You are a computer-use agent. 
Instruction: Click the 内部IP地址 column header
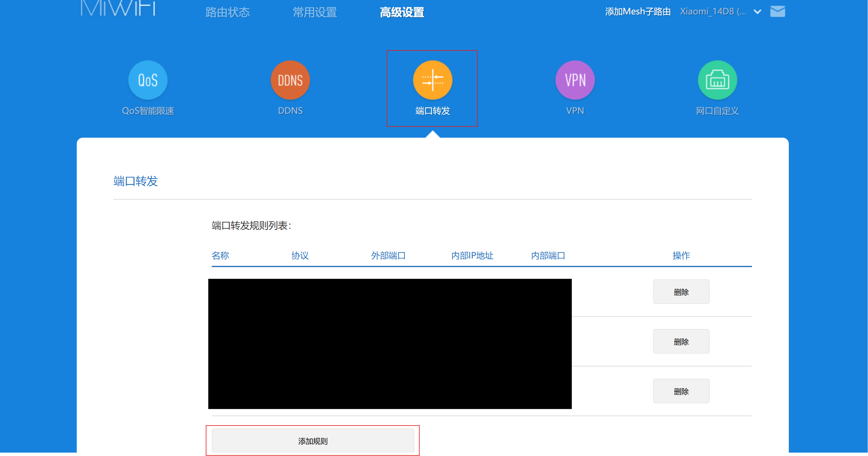(472, 256)
